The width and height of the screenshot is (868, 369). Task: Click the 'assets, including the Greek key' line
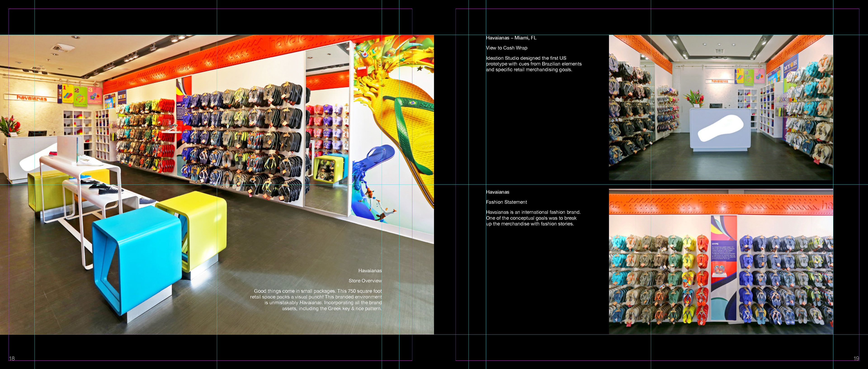click(332, 308)
